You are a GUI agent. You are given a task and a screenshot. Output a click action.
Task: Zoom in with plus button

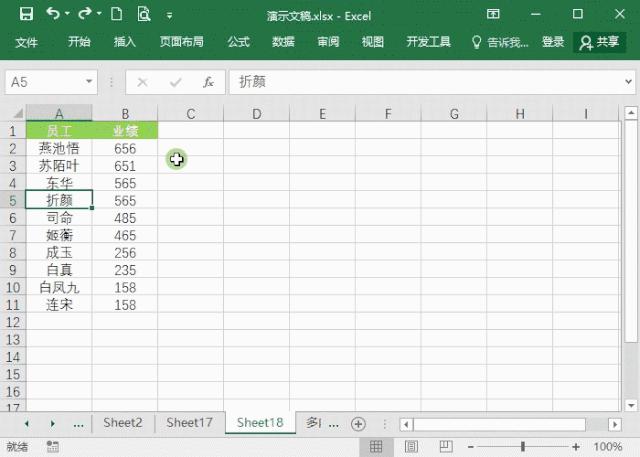(x=576, y=447)
